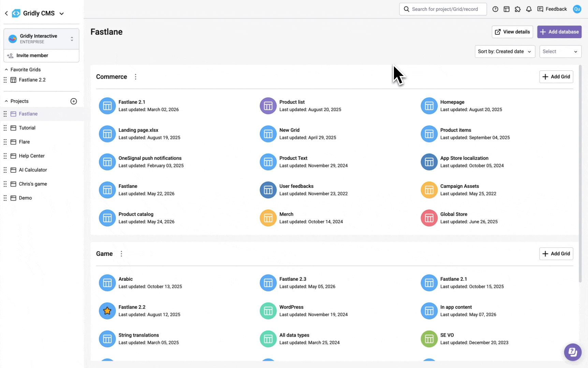
Task: Open the help question mark icon
Action: tap(495, 9)
